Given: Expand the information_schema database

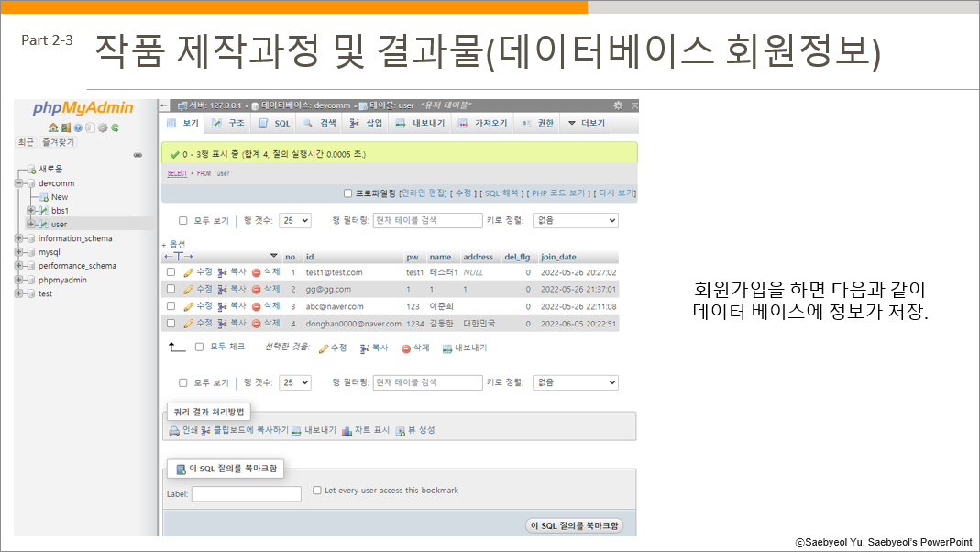Looking at the screenshot, I should tap(18, 238).
